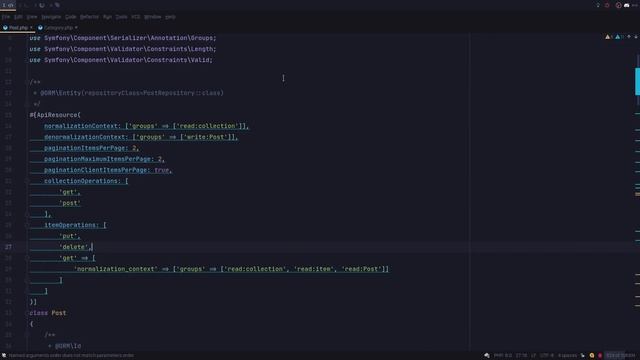Click 'paginationClientItemsPerPage' argument name

[97, 170]
